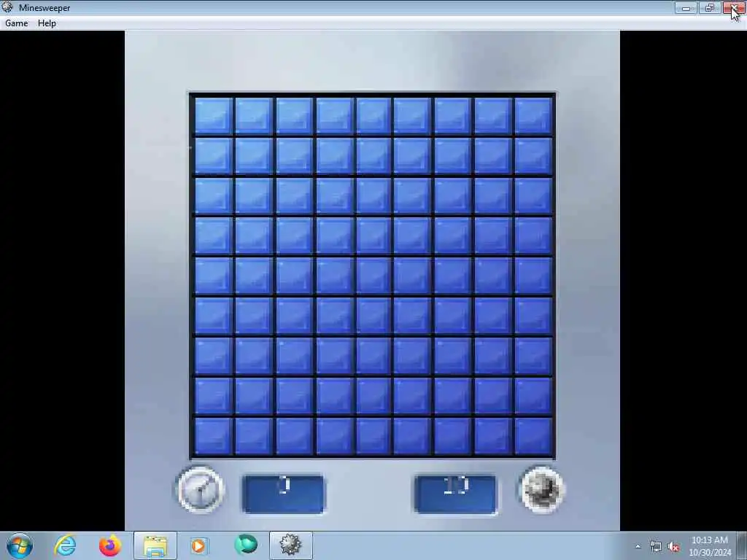Viewport: 747px width, 560px height.
Task: Reveal the eighth tile in the second row
Action: (x=492, y=156)
